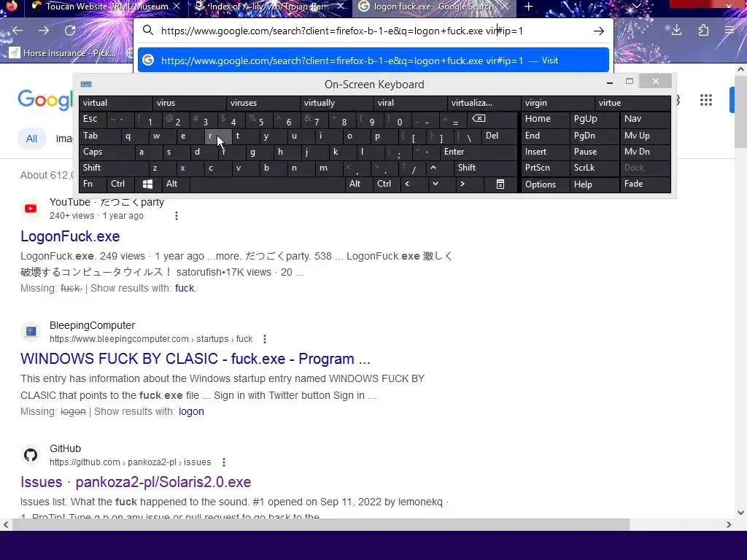Switch to the Index of Trojan-Ransom tab

[x=270, y=7]
